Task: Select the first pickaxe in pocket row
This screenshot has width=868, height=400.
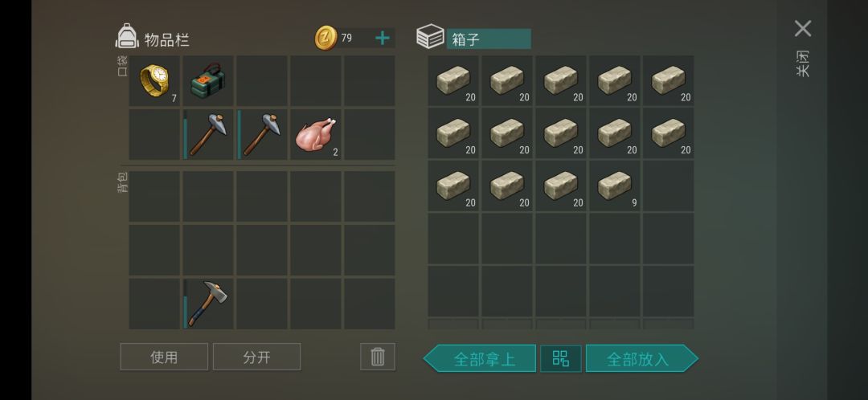Action: (208, 134)
